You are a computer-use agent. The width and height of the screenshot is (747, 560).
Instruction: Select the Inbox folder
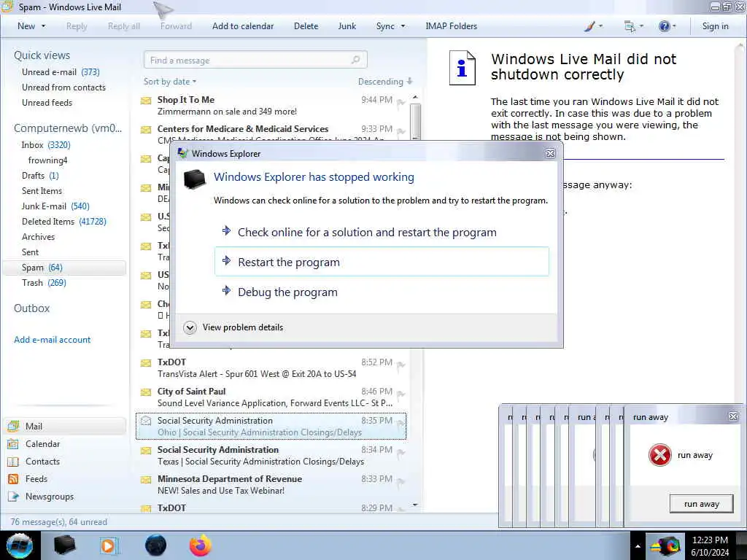[46, 145]
